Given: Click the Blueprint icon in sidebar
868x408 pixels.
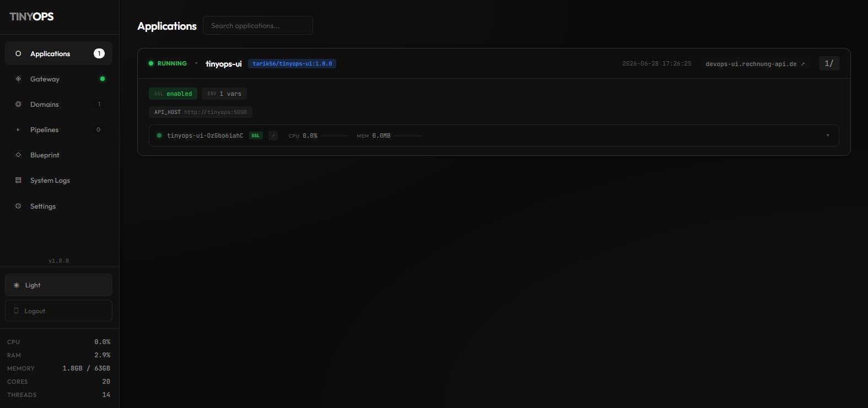Looking at the screenshot, I should click(x=18, y=155).
